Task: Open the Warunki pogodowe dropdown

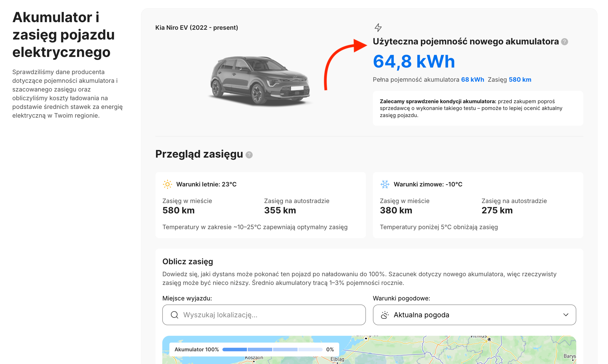Action: click(x=474, y=315)
